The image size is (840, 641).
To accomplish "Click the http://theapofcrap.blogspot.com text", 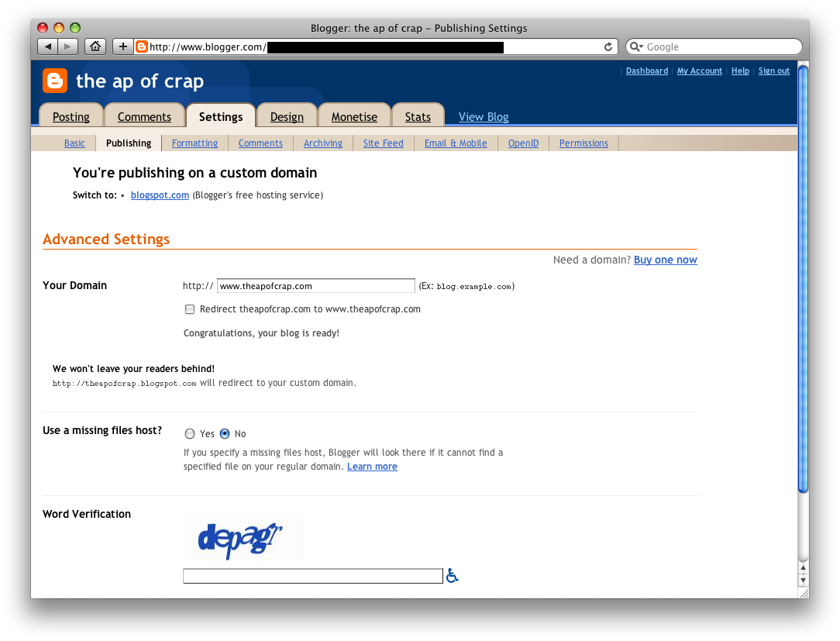I will point(124,383).
